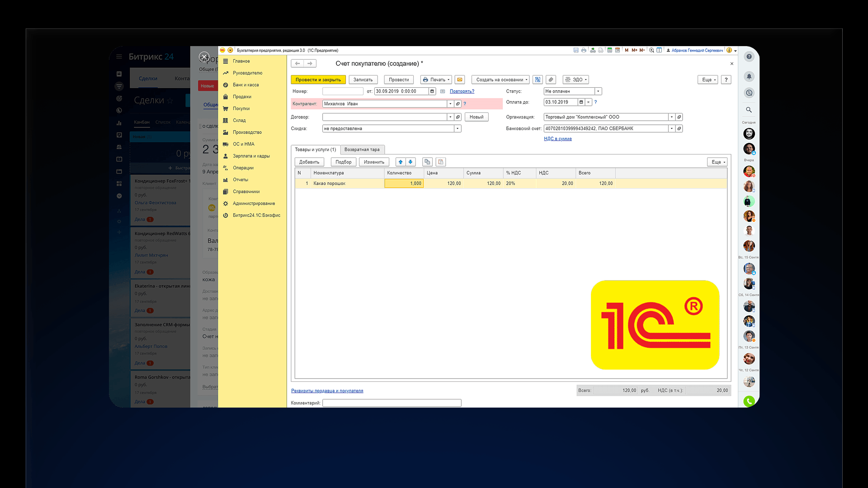Click the Сделки tab in Bitrix24 window
Screen dimensions: 868x488
[x=148, y=79]
